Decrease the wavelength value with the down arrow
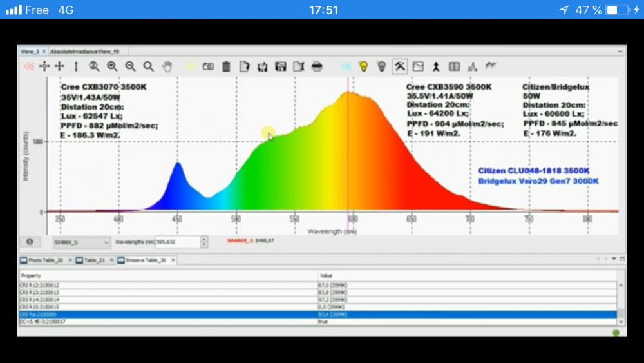This screenshot has height=363, width=644. tap(204, 244)
